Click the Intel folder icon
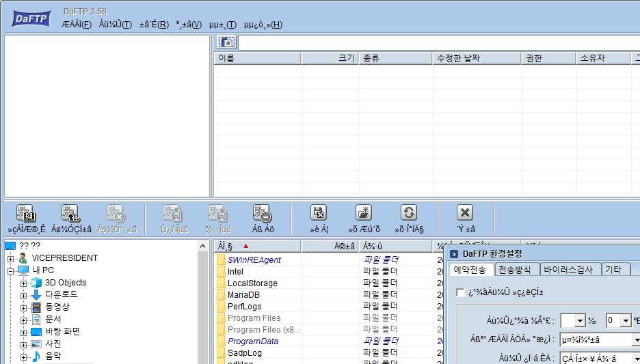The image size is (640, 364). 222,272
